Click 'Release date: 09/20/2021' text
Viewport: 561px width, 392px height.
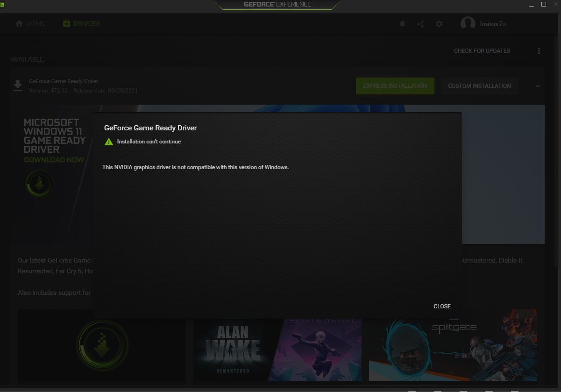click(x=106, y=91)
